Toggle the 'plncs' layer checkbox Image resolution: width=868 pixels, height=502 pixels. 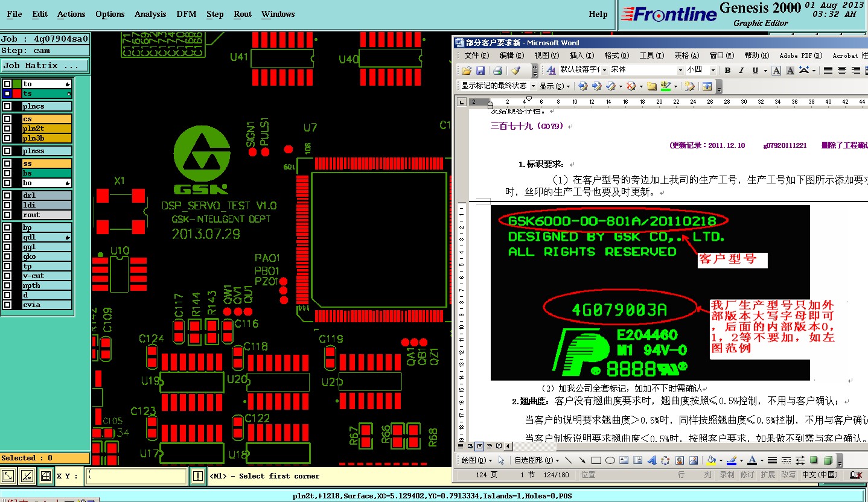pos(7,106)
